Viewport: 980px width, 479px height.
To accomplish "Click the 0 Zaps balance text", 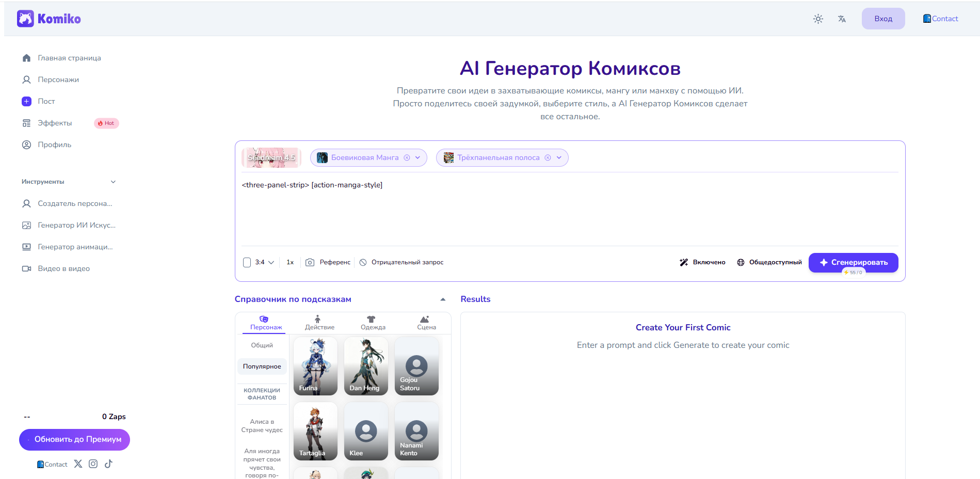I will pos(114,417).
